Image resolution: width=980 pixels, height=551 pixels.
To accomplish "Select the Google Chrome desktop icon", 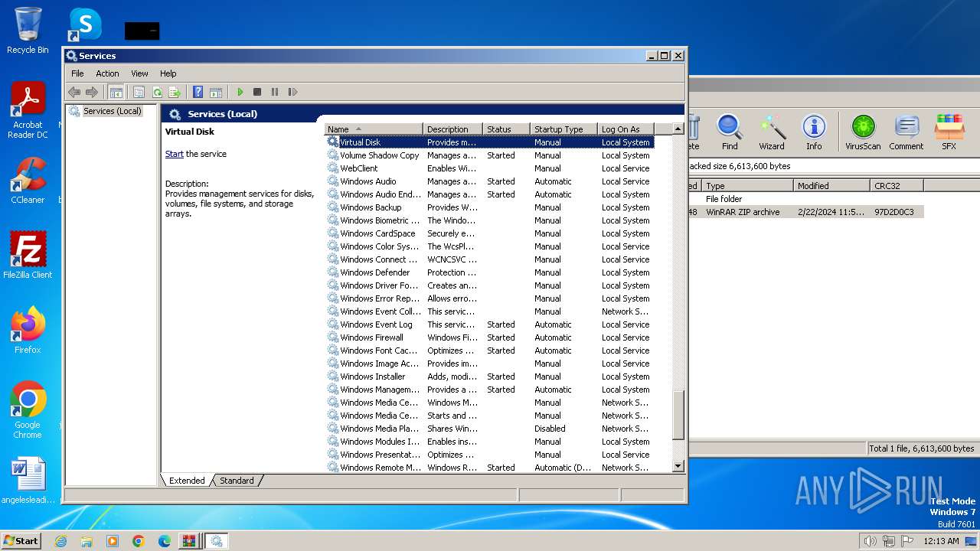I will point(28,409).
